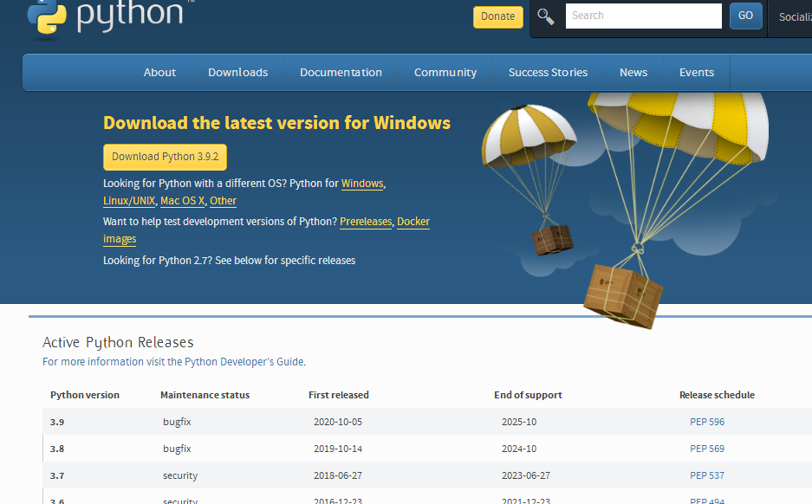The width and height of the screenshot is (812, 504).
Task: Open PEP 596 release schedule
Action: tap(707, 422)
